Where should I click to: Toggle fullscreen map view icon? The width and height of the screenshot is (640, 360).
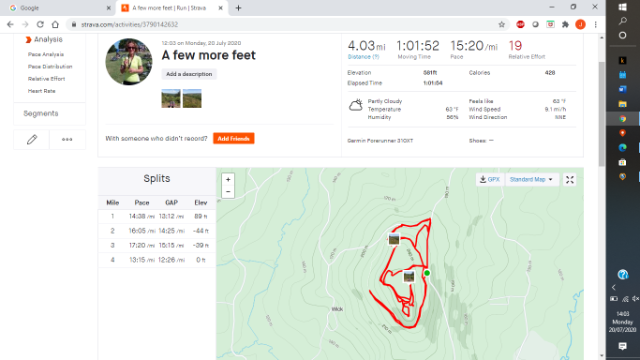[x=570, y=180]
